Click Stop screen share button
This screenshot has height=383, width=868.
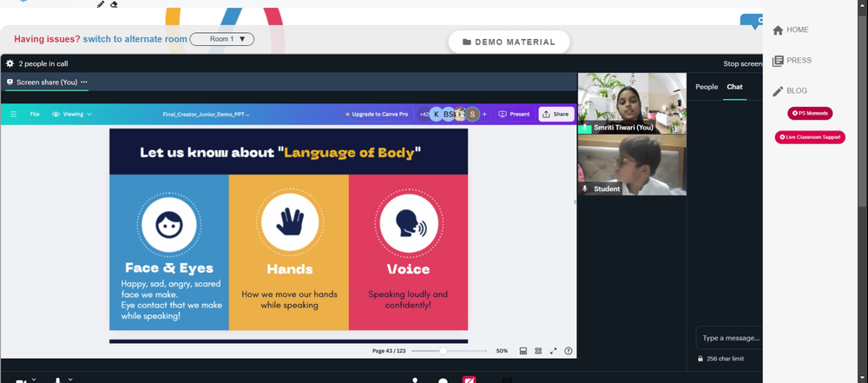(742, 63)
